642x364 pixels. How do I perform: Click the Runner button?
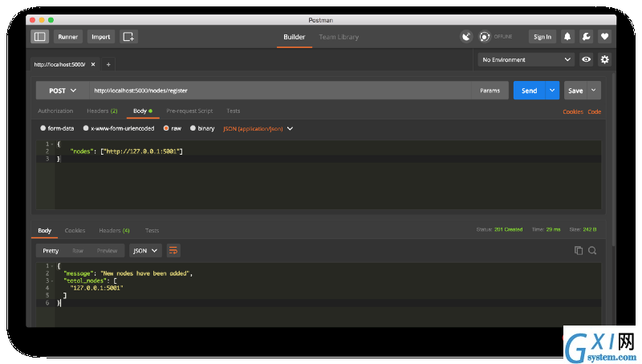pyautogui.click(x=68, y=36)
